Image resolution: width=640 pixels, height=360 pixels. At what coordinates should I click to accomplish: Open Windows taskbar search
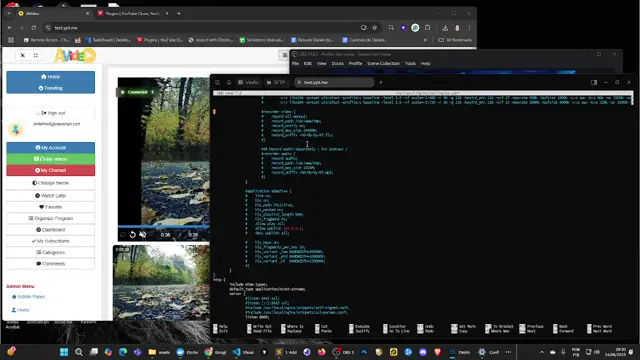tap(79, 352)
